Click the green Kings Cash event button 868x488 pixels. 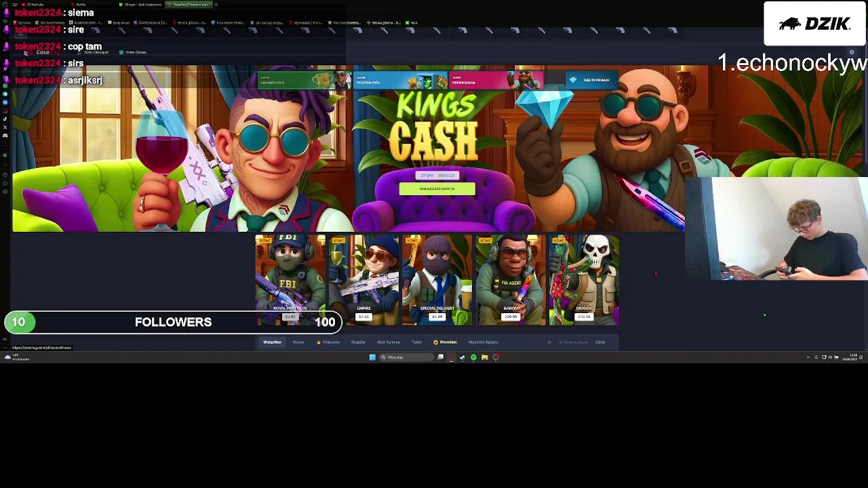437,188
